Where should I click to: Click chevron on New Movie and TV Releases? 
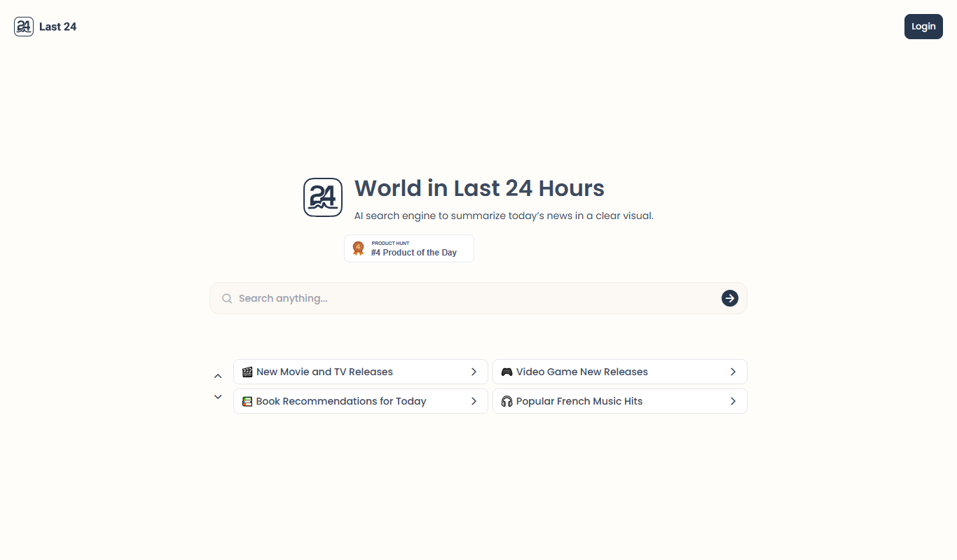click(x=474, y=372)
